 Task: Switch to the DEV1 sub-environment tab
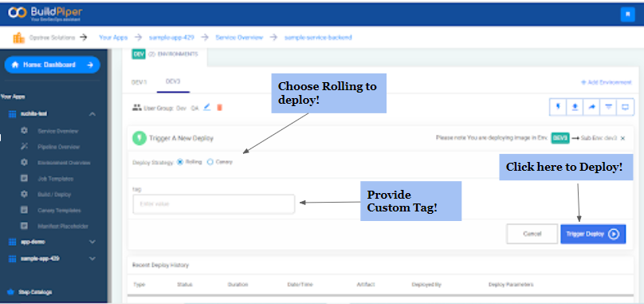pos(139,82)
